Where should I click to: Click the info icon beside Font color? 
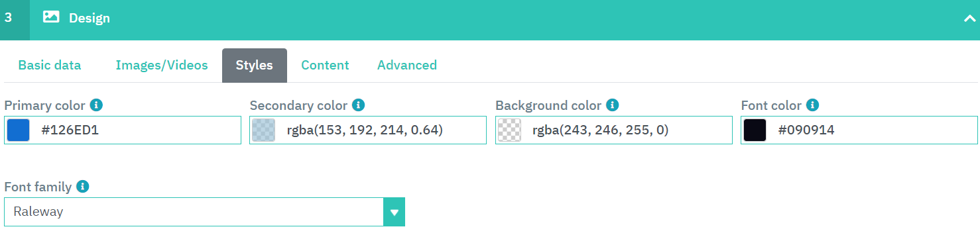[813, 105]
